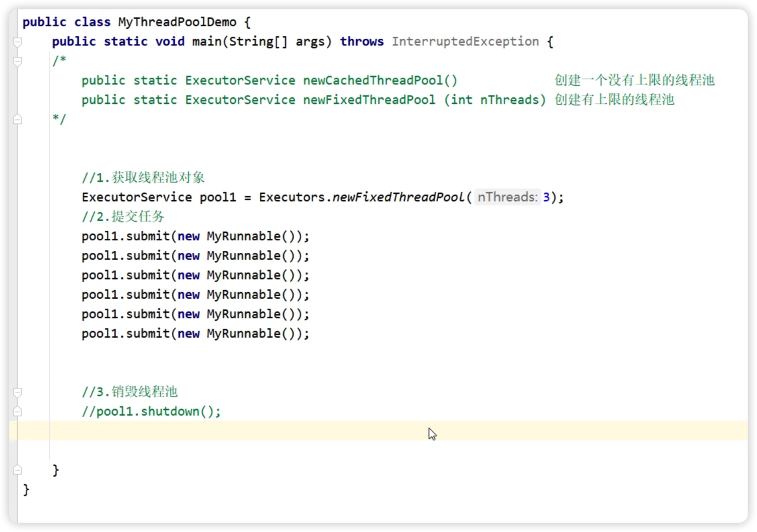Click the comment //2.提交任务

point(123,217)
